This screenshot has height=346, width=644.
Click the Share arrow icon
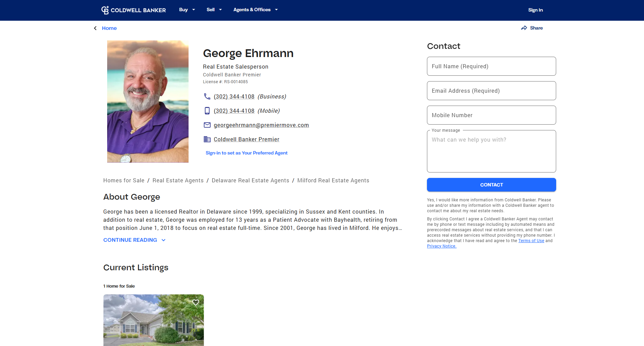[524, 28]
